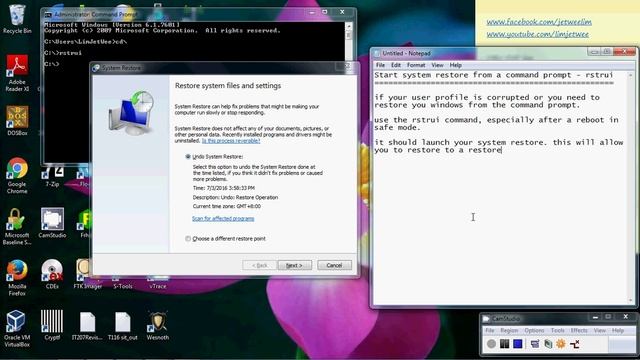The height and width of the screenshot is (360, 640).
Task: Open the 7-Zip desktop shortcut
Action: (x=52, y=177)
